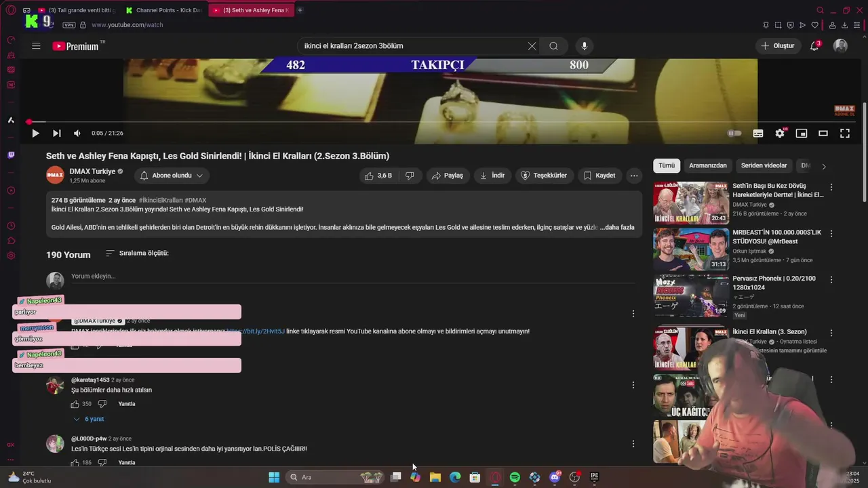The height and width of the screenshot is (488, 868).
Task: Skip to next video in player
Action: click(57, 134)
